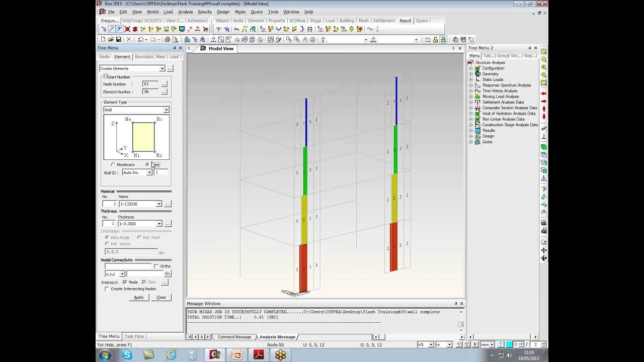
Task: Switch to the Boundary tab in Tree Menu
Action: click(143, 57)
